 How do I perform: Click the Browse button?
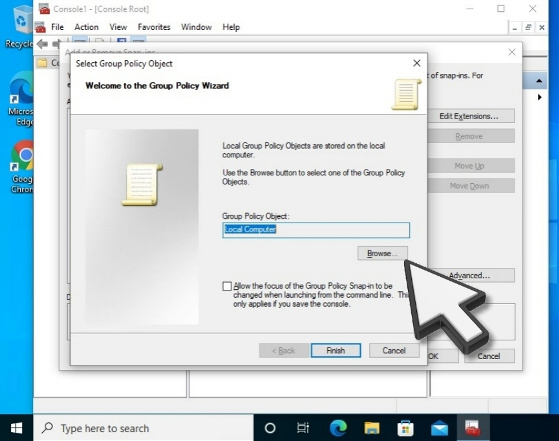coord(382,253)
